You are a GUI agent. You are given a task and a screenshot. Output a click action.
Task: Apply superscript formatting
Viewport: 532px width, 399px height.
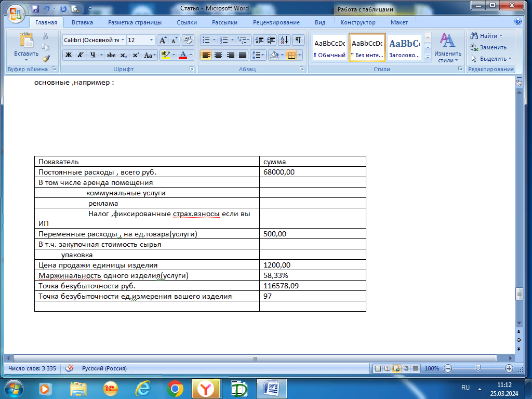(136, 55)
